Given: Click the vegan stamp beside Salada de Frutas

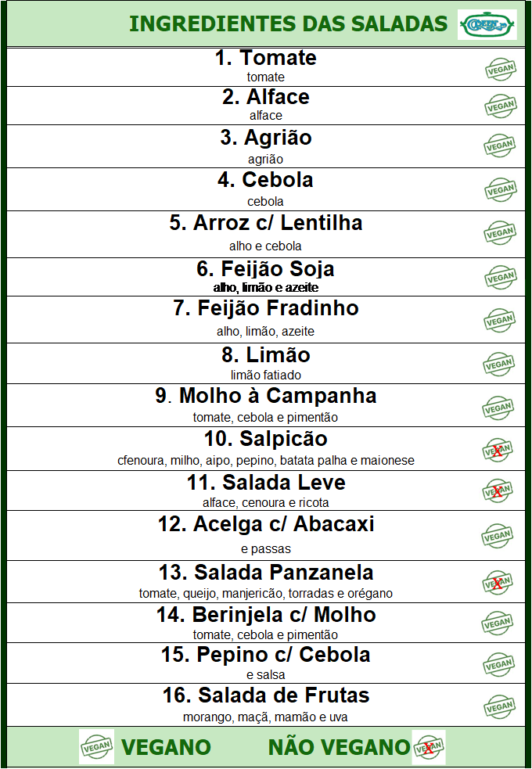Looking at the screenshot, I should pos(498,706).
